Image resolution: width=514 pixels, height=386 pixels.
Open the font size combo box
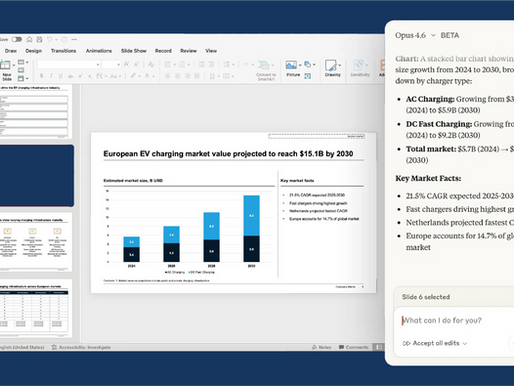[111, 64]
